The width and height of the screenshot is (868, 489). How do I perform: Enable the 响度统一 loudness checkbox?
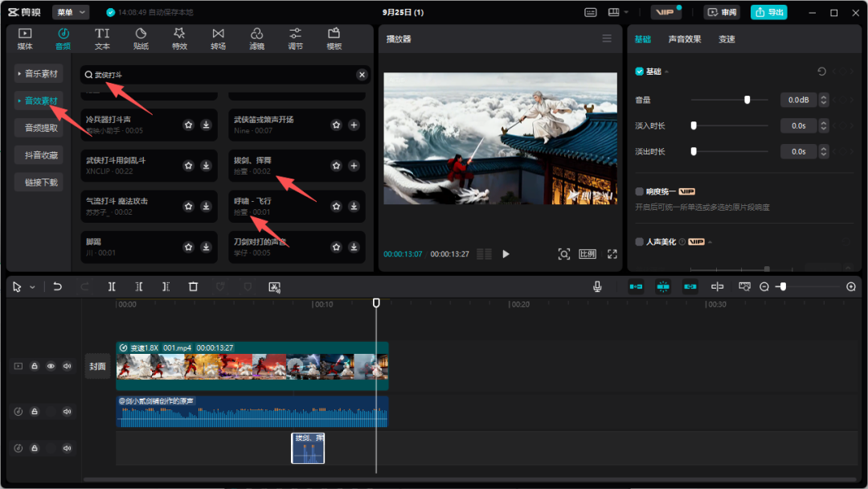tap(640, 191)
